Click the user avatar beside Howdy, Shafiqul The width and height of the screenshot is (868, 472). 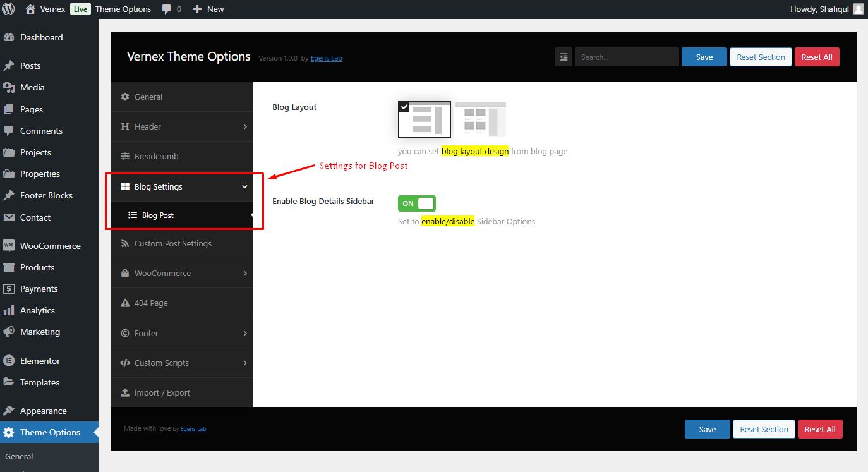pyautogui.click(x=858, y=9)
